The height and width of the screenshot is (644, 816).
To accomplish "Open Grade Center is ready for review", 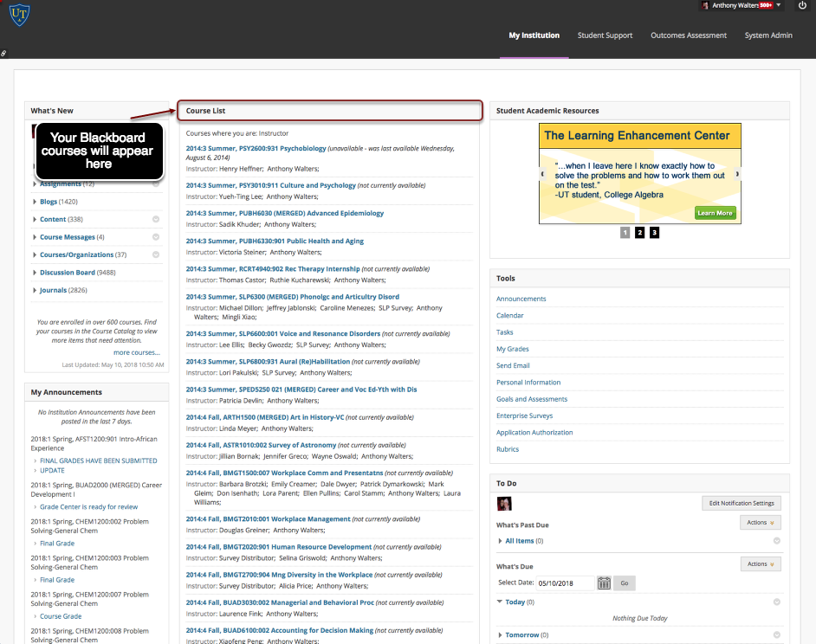I will tap(89, 507).
